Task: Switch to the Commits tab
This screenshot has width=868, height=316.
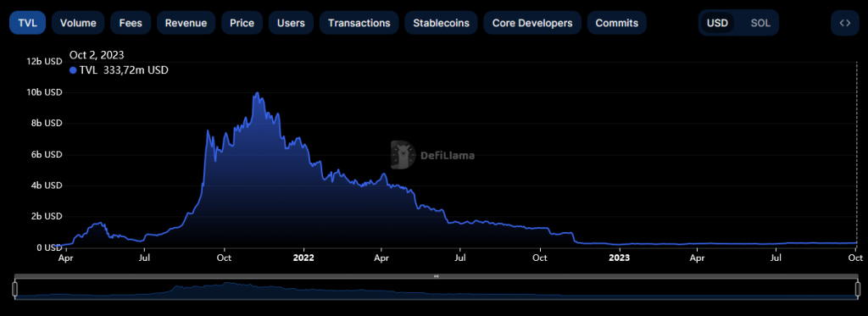Action: [617, 23]
